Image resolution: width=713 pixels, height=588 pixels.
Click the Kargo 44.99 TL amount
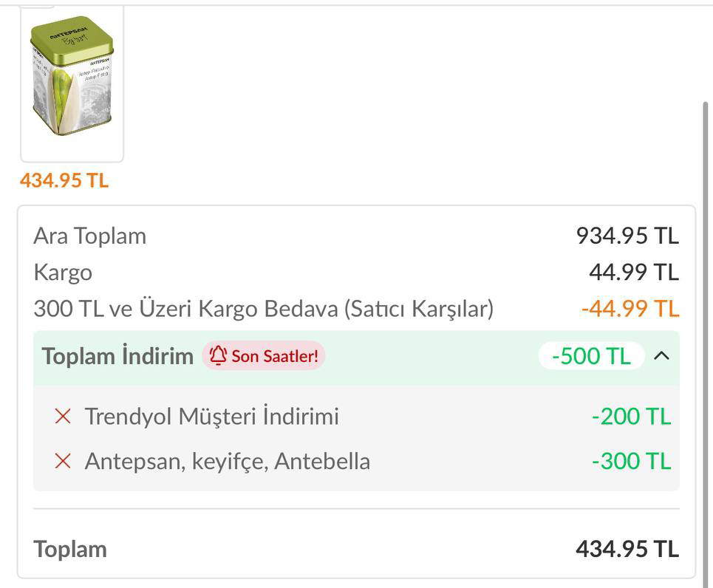click(x=634, y=272)
